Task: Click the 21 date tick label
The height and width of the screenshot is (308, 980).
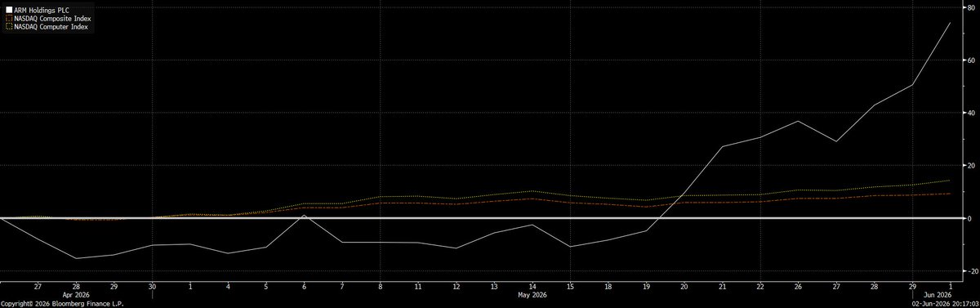Action: click(722, 286)
